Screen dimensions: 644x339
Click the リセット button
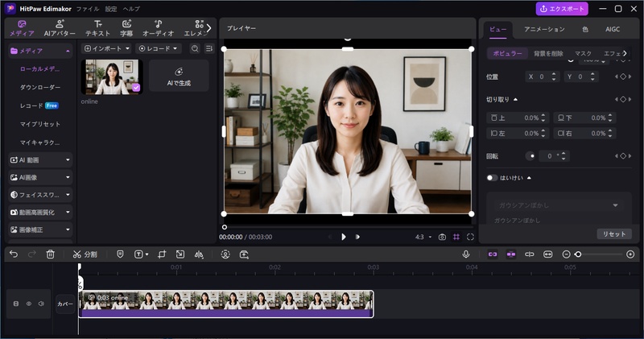pos(614,234)
